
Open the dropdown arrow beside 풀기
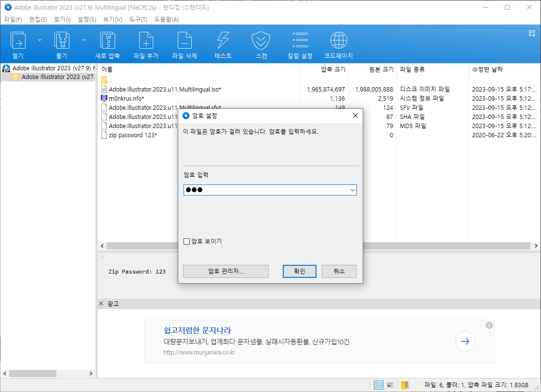[83, 40]
